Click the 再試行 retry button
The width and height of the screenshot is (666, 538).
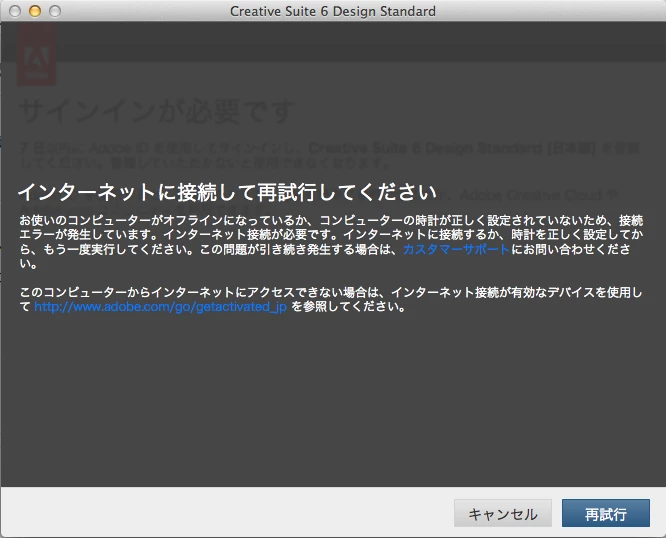[x=606, y=513]
